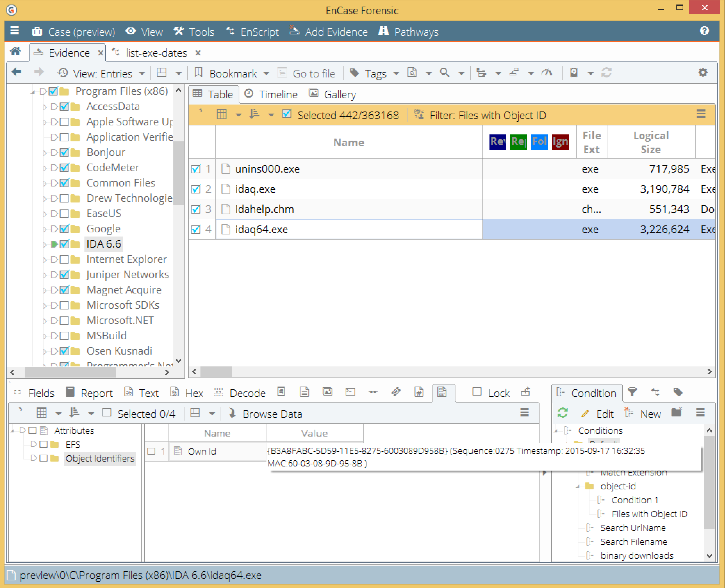
Task: Click Edit in Conditions toolbar
Action: point(598,414)
